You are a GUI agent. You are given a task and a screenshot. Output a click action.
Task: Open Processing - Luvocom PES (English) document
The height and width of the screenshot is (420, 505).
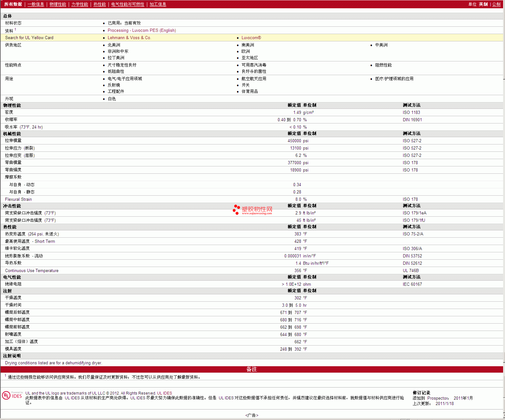[142, 30]
